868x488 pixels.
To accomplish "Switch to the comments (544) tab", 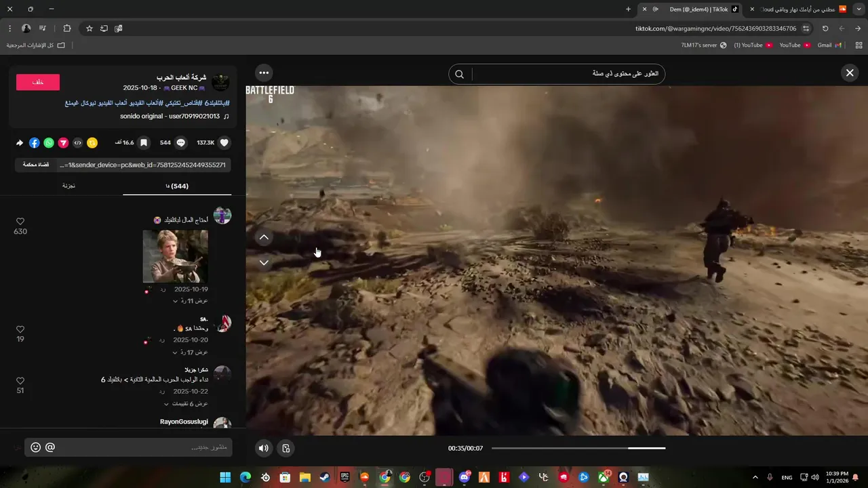I will (x=177, y=186).
